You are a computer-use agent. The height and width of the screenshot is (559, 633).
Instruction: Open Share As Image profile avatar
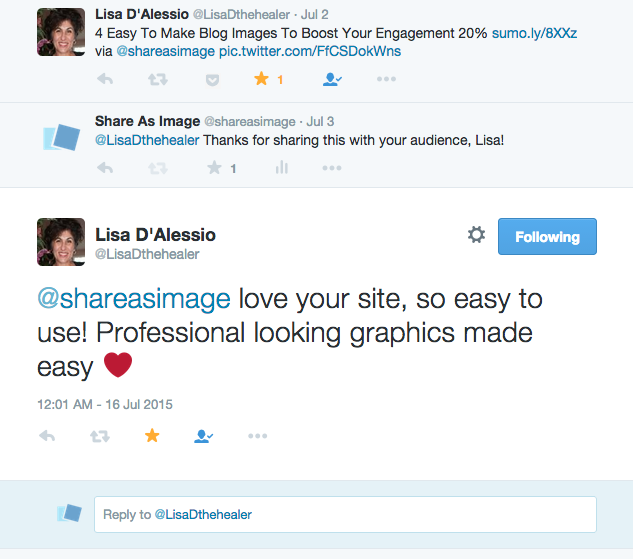tap(61, 138)
